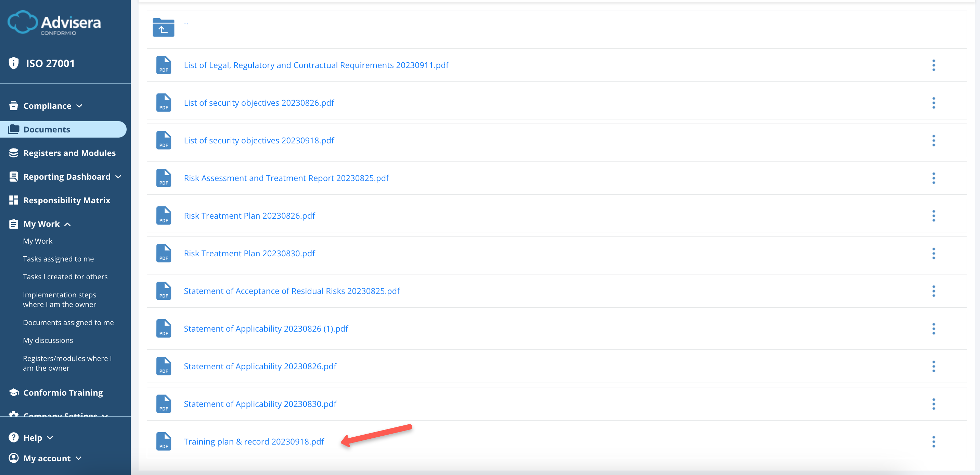Open options menu for List of Legal Requirements

[933, 65]
